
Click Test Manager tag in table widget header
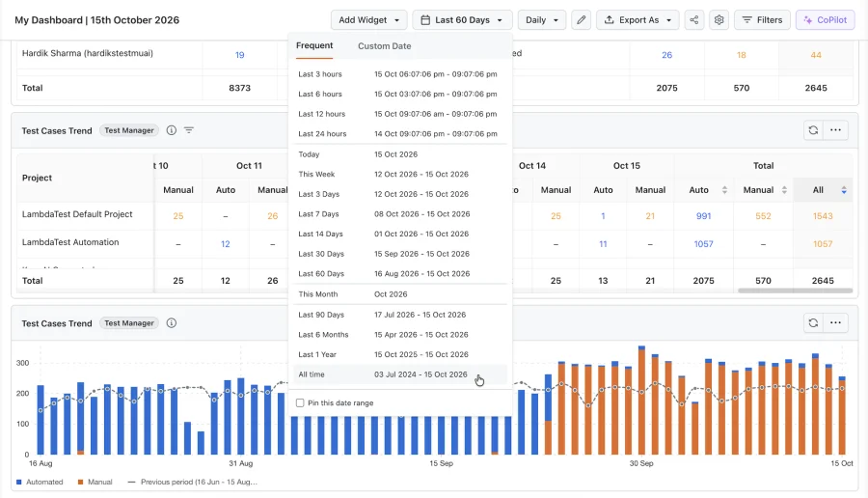129,130
